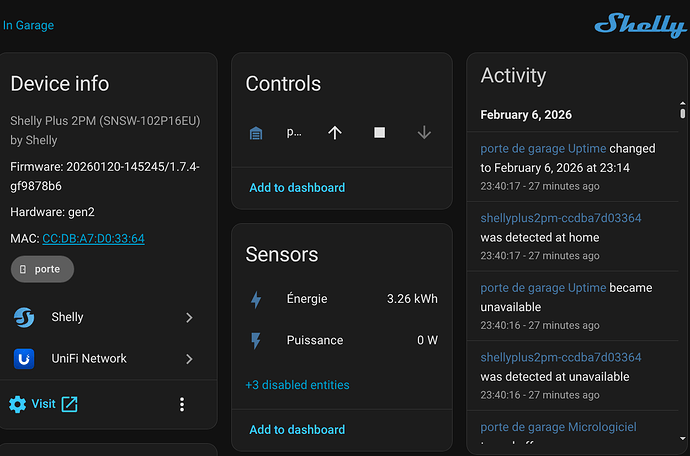The image size is (690, 456).
Task: Open porte de garage Uptime entity link
Action: coord(543,148)
